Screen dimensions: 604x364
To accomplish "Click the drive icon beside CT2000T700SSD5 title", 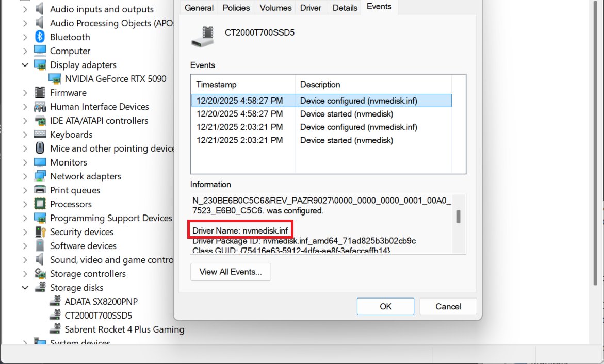I will pos(203,37).
